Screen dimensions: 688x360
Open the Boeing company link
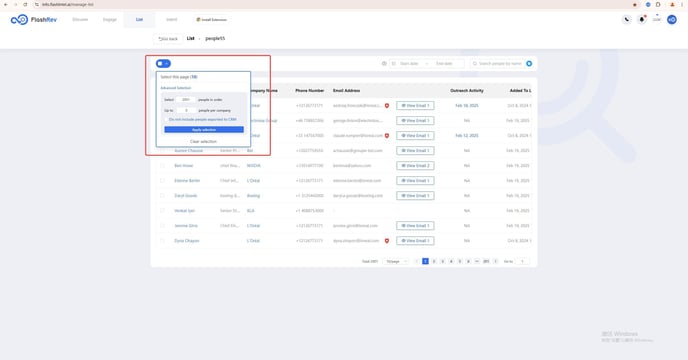[x=253, y=195]
